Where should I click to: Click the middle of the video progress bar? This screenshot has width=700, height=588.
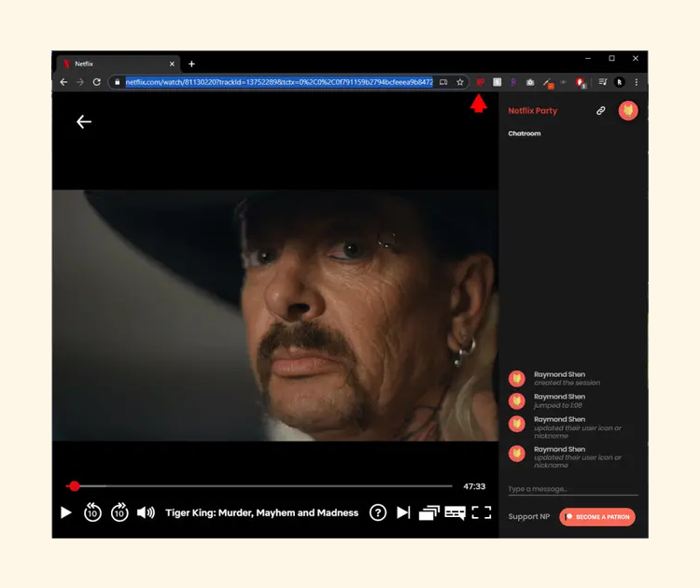click(259, 486)
